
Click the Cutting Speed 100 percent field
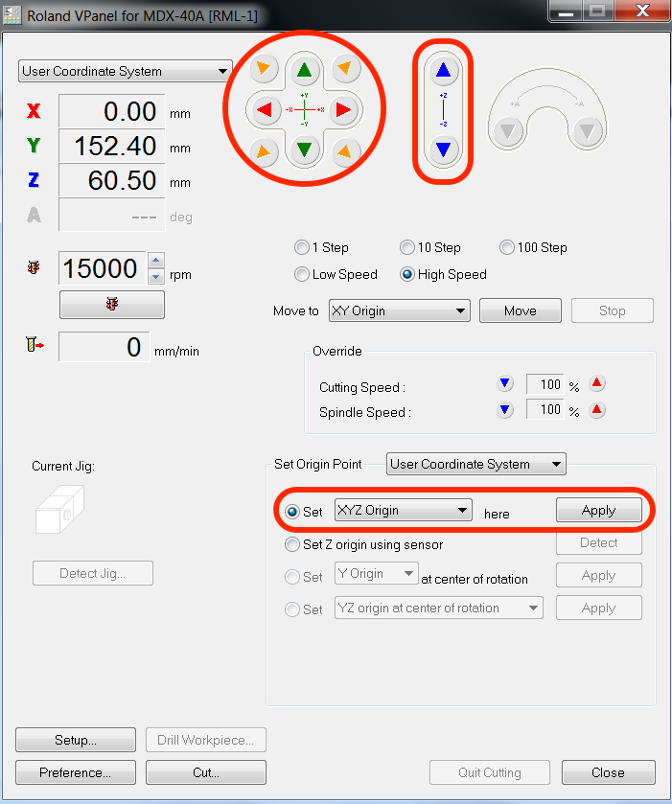point(545,384)
